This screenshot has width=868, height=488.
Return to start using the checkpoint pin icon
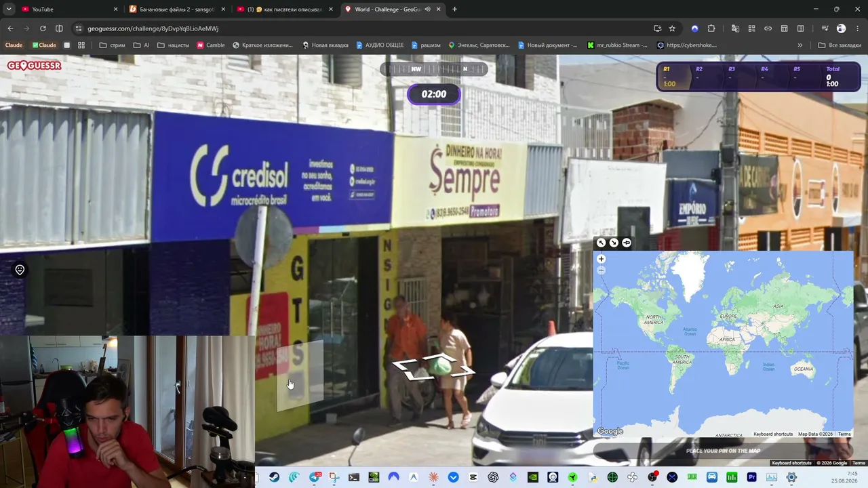(x=20, y=270)
